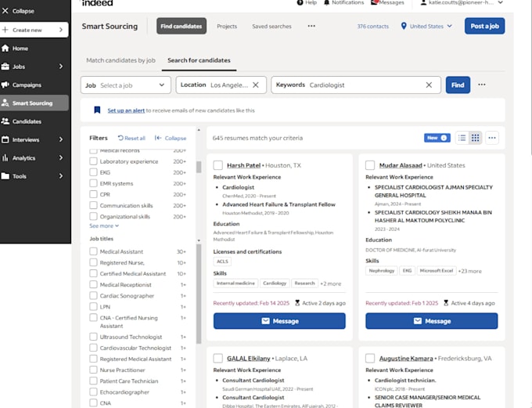The height and width of the screenshot is (408, 532).
Task: Open more options beside resume count
Action: (492, 138)
